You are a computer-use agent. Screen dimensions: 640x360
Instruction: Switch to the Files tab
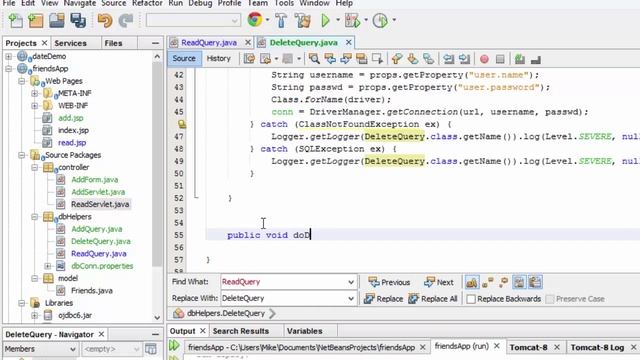coord(113,43)
